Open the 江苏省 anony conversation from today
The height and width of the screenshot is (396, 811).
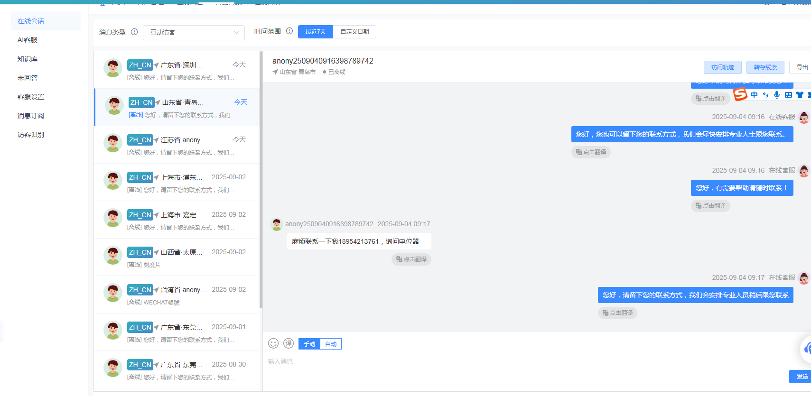click(176, 145)
